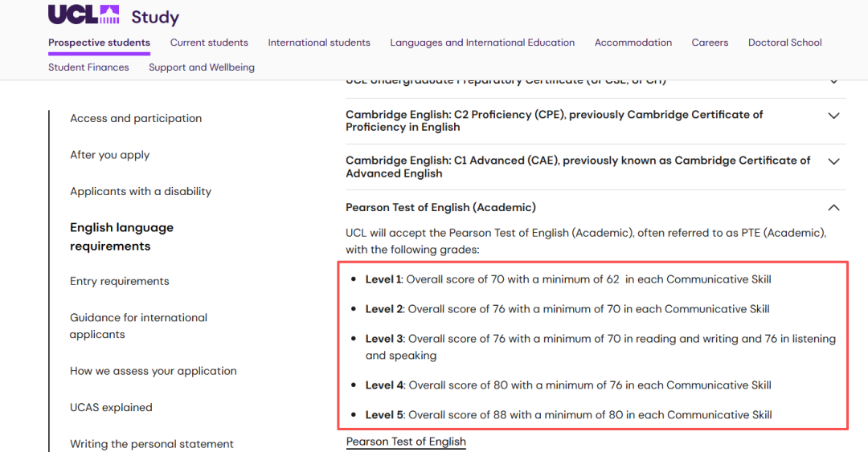
Task: Open the Pearson Test of English link
Action: 406,442
